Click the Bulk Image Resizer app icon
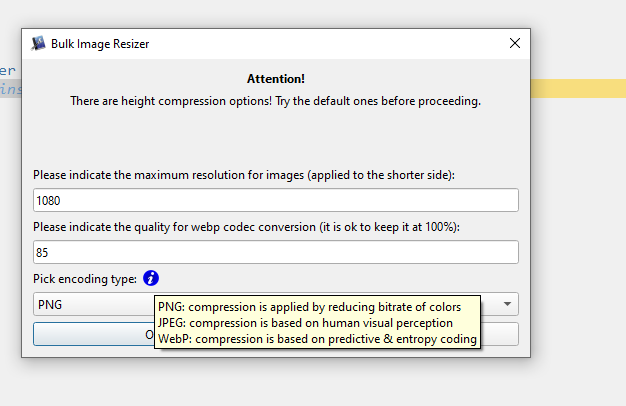626x406 pixels. (39, 43)
